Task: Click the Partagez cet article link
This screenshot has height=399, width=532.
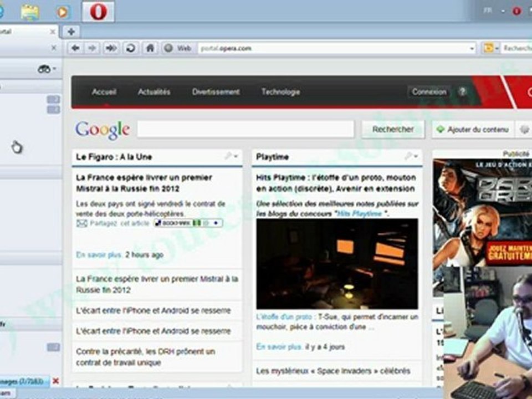Action: point(120,223)
